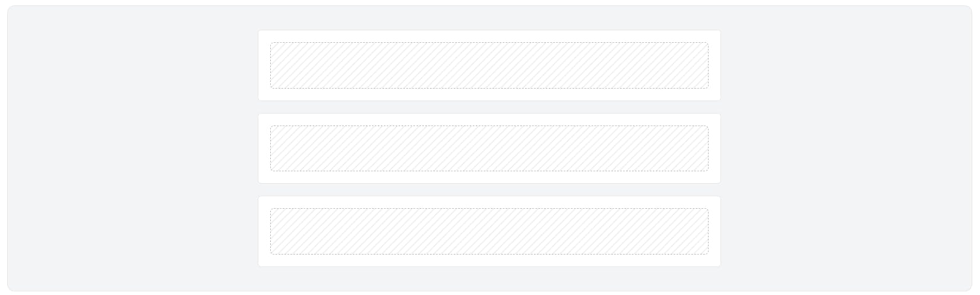Select the uppermost white card container
The width and height of the screenshot is (980, 295).
tap(489, 65)
